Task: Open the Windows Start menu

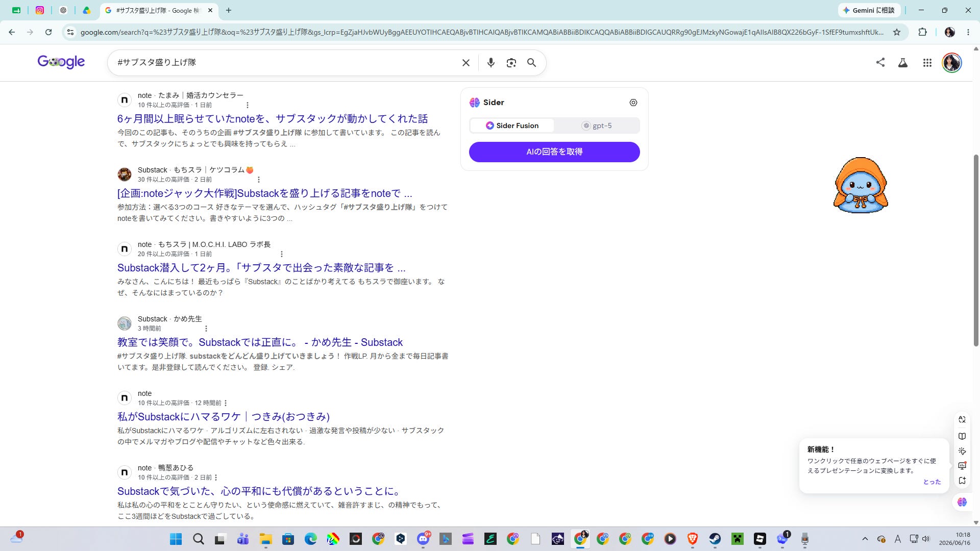Action: (176, 539)
